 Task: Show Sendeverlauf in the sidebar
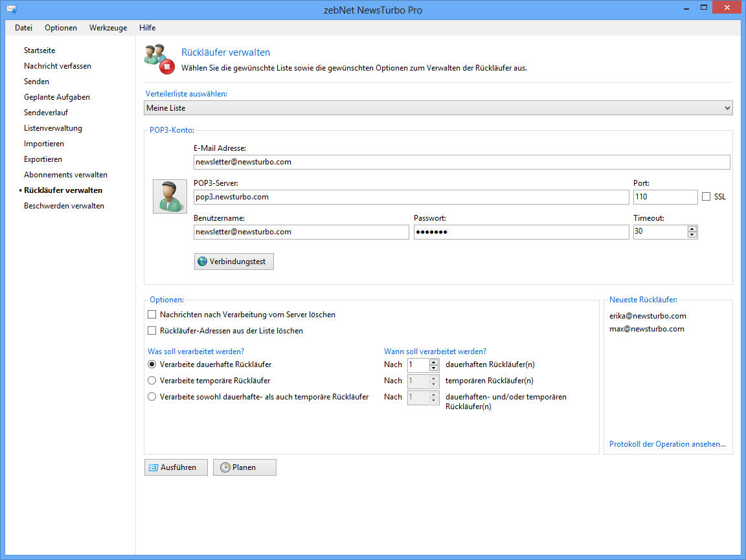46,113
